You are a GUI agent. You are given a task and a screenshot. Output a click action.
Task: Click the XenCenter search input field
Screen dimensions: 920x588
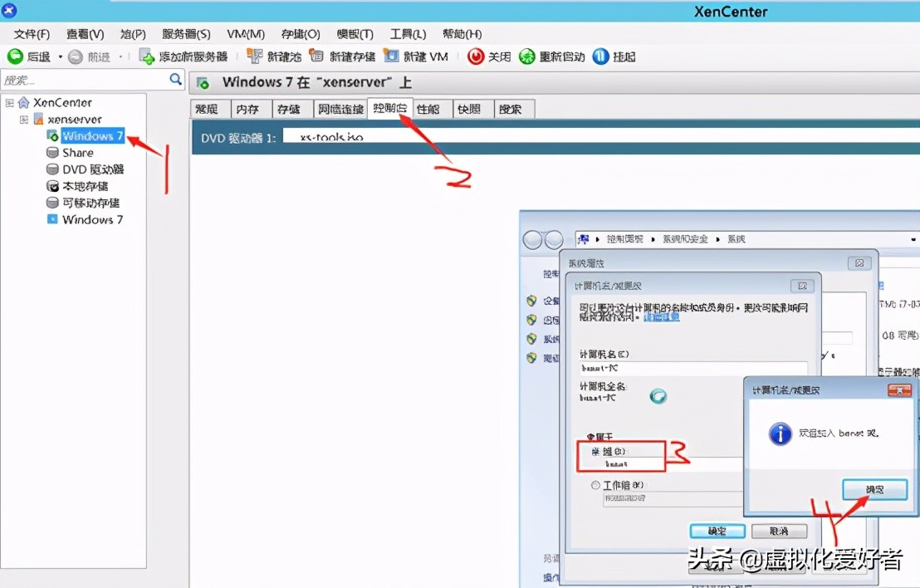85,80
